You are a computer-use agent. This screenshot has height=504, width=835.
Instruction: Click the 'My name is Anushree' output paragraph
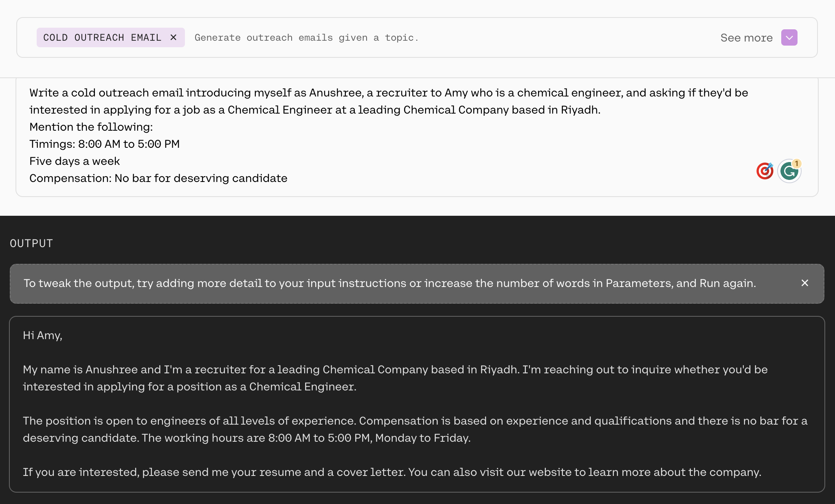[395, 370]
